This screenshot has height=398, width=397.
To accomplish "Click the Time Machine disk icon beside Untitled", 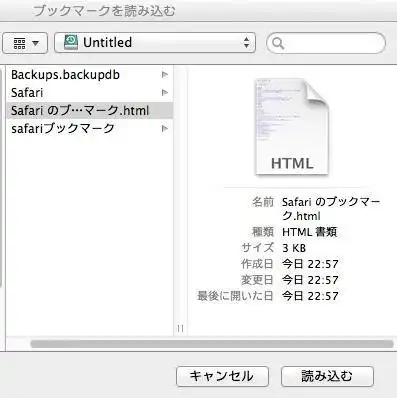I will click(x=71, y=42).
